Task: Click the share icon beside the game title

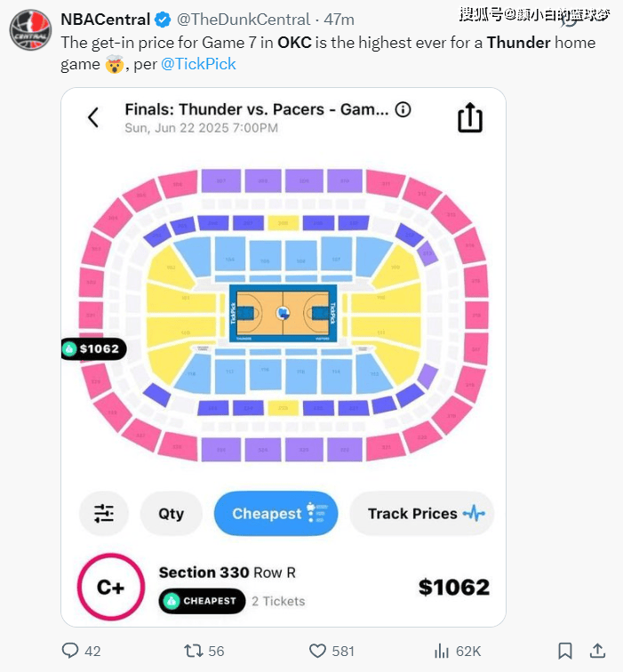Action: (470, 117)
